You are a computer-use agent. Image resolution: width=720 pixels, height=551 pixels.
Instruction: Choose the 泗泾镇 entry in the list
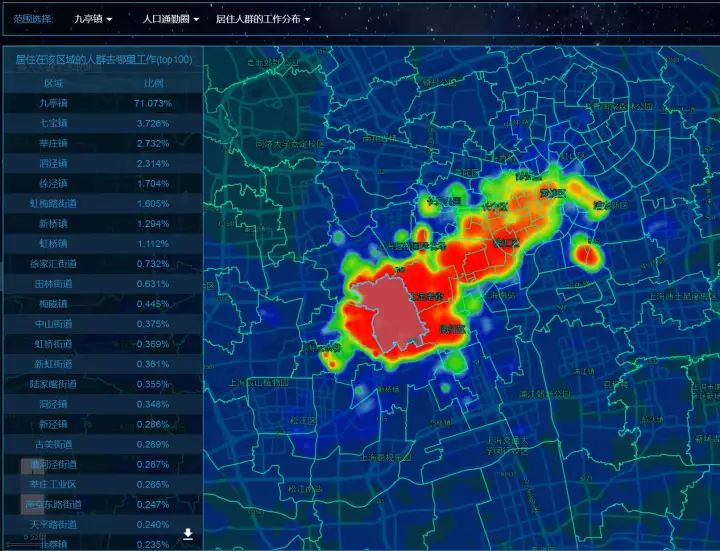pos(103,163)
